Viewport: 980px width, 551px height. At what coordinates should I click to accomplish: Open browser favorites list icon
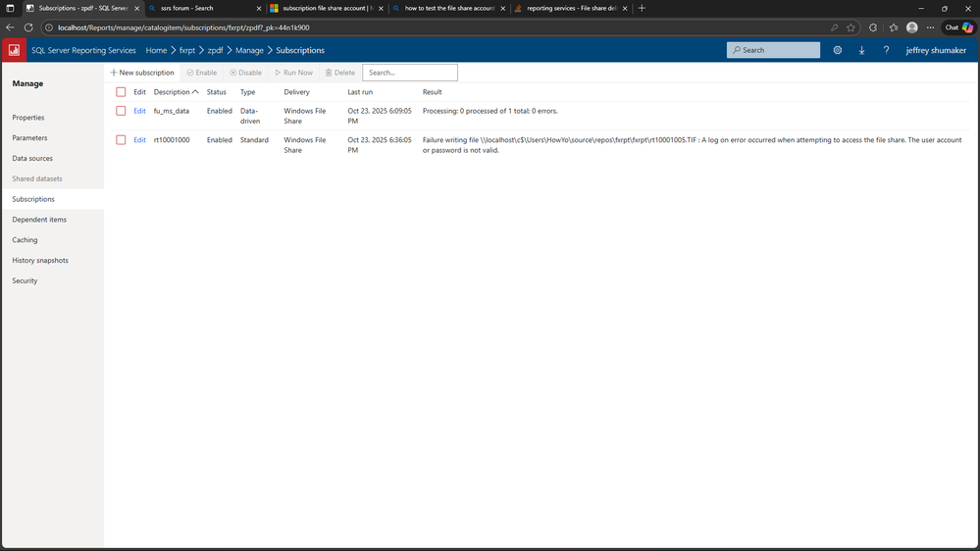894,27
